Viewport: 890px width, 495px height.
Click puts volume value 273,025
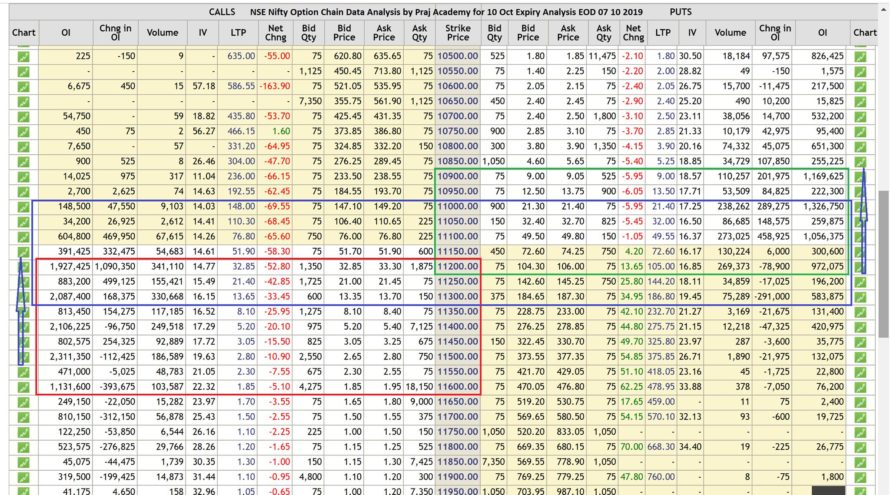coord(733,237)
